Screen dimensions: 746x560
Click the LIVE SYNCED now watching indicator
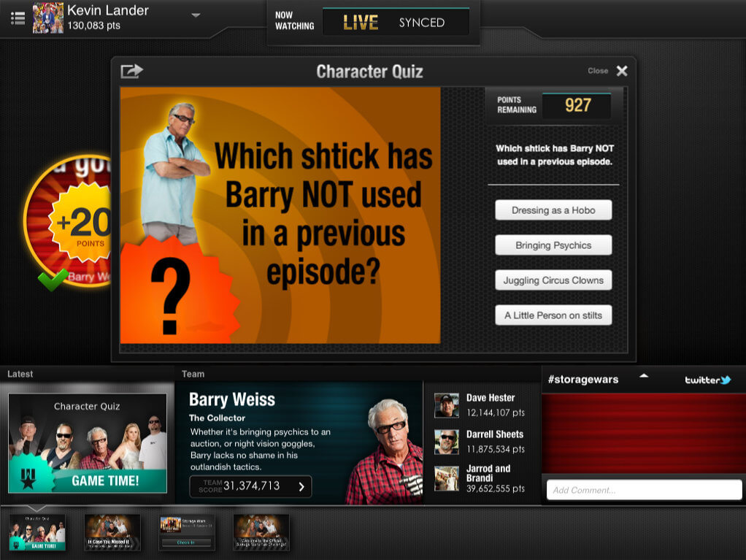[395, 23]
